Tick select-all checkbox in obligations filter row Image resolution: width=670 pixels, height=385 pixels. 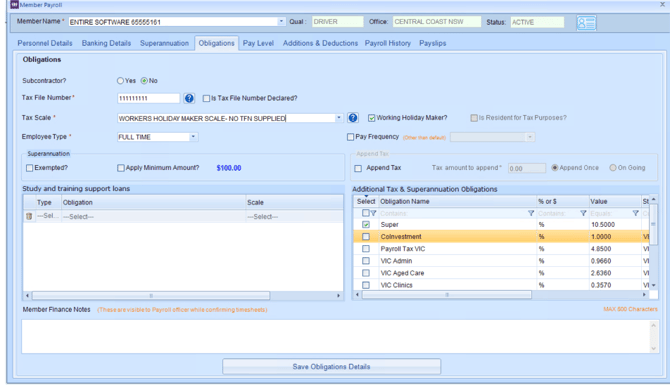[366, 213]
